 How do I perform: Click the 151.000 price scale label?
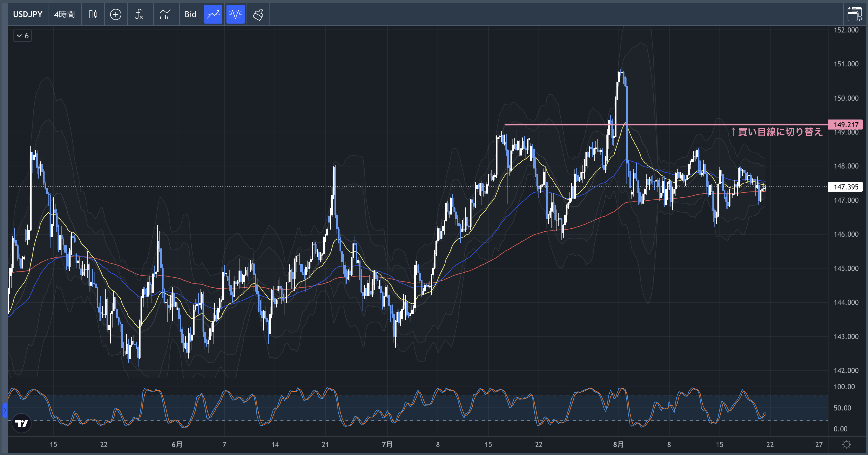tap(846, 64)
